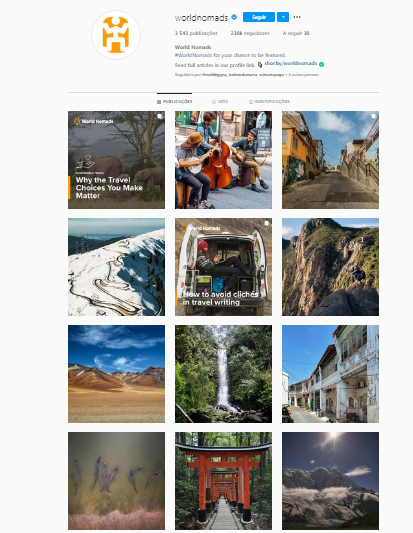
Task: Open the followers count list
Action: coord(250,33)
